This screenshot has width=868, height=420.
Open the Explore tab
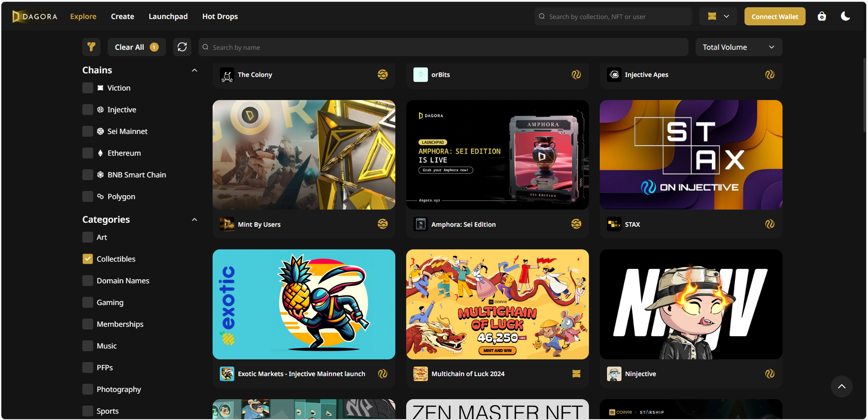[x=83, y=16]
